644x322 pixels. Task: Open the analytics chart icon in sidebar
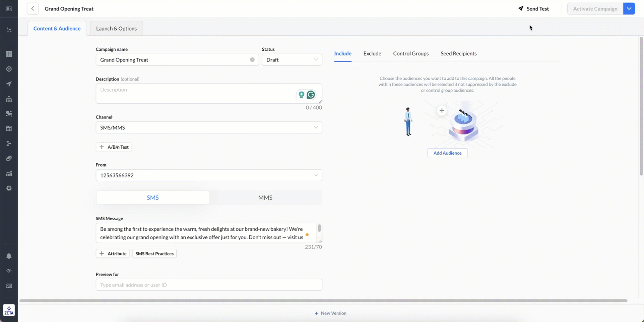(9, 173)
